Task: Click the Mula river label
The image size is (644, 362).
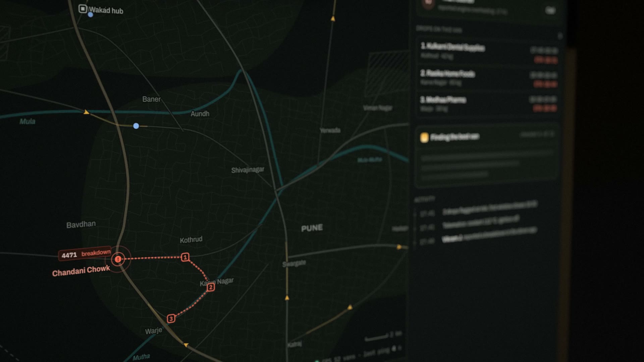Action: point(27,121)
